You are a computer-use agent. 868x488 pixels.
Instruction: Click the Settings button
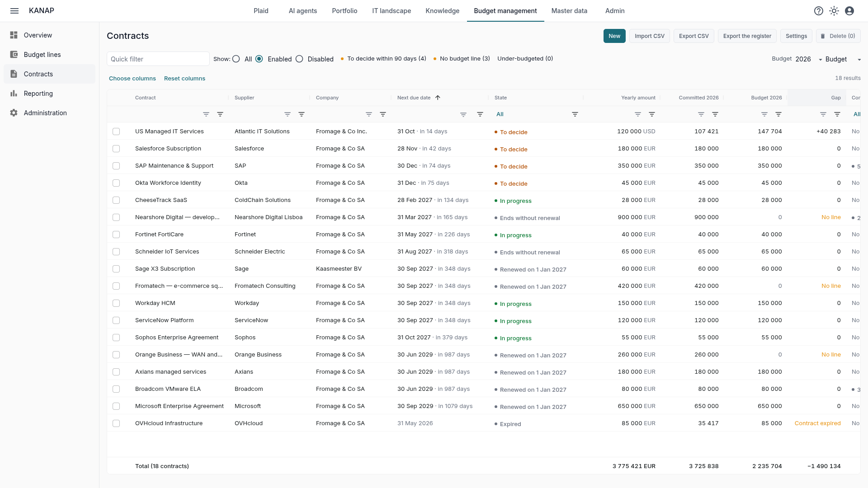pos(796,36)
